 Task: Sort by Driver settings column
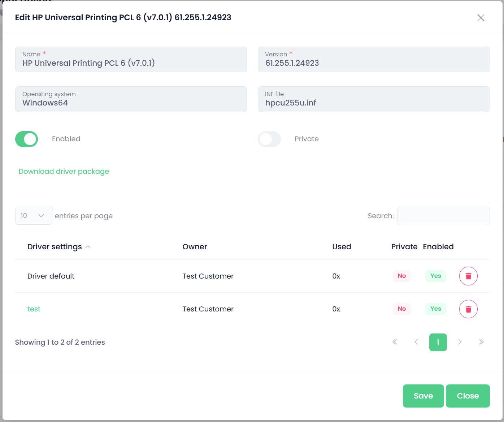55,247
